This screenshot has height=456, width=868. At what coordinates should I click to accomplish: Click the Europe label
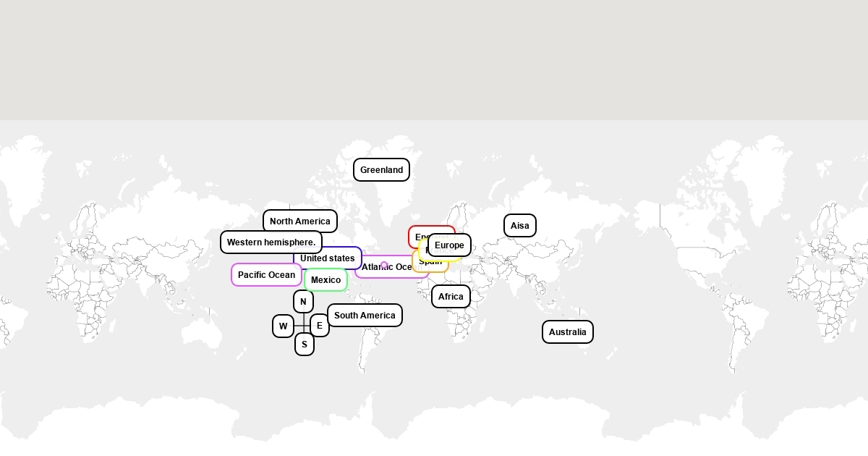click(x=449, y=245)
